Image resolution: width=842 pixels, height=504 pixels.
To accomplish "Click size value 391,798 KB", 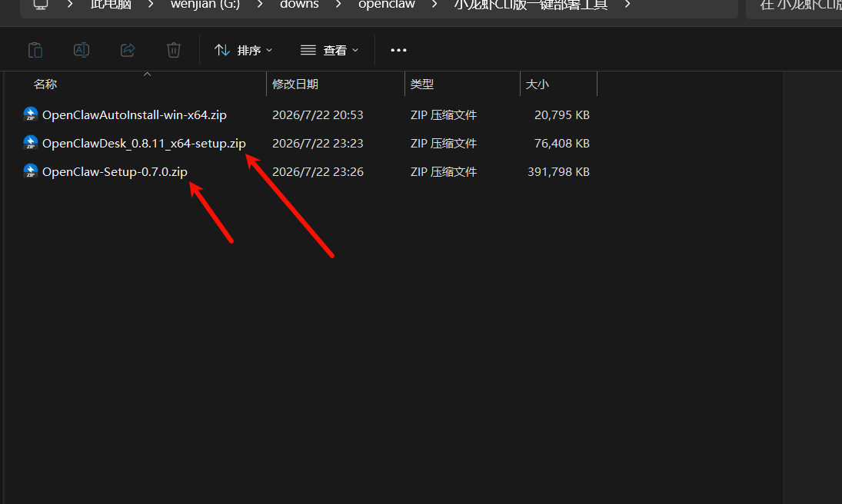I will (558, 172).
